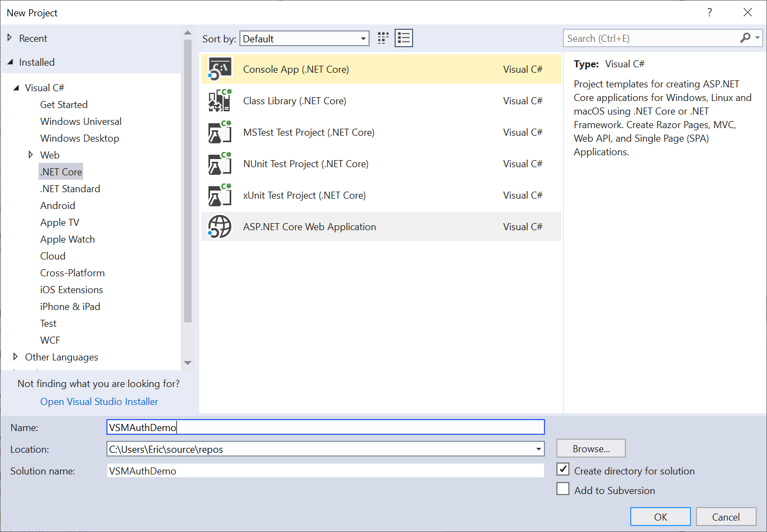
Task: Click the Class Library template icon
Action: pyautogui.click(x=220, y=101)
